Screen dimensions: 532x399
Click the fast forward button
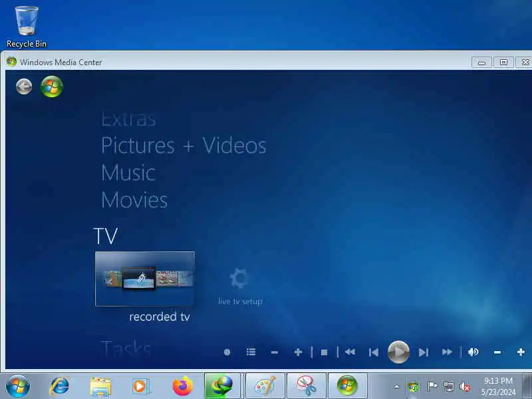coord(447,352)
